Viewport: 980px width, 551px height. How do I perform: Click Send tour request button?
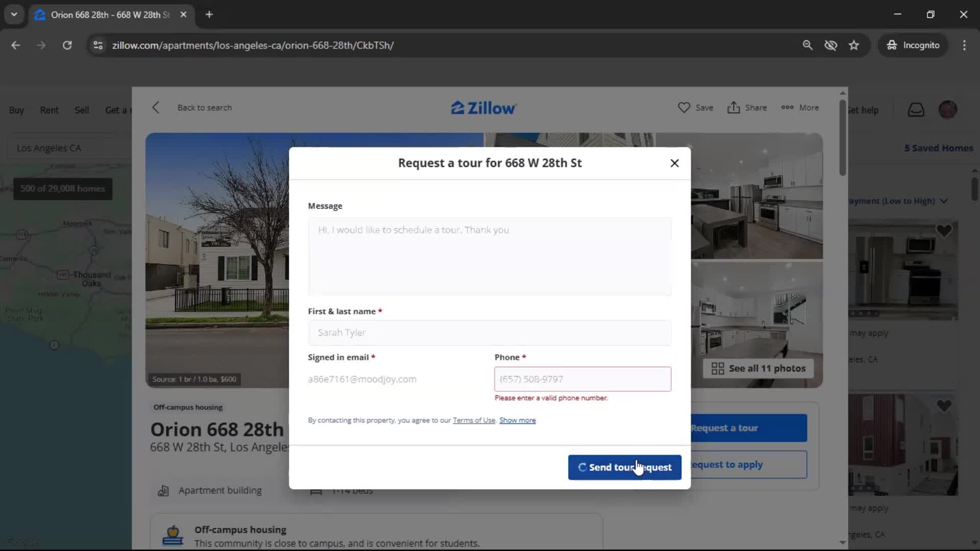point(624,467)
